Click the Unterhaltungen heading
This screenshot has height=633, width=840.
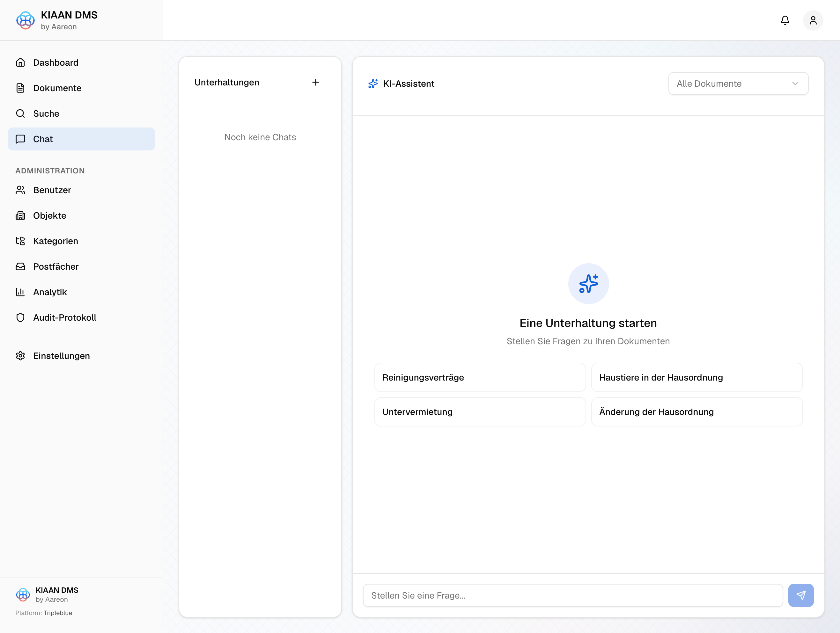(x=227, y=82)
